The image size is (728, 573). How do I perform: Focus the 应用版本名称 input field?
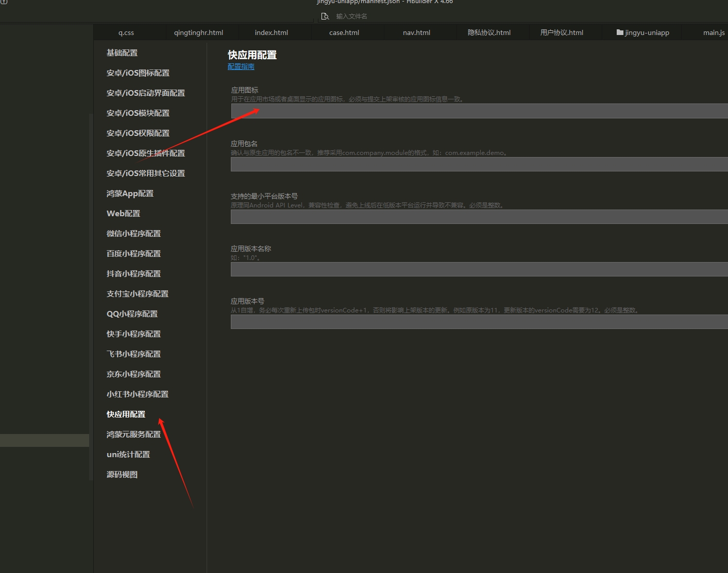click(479, 269)
